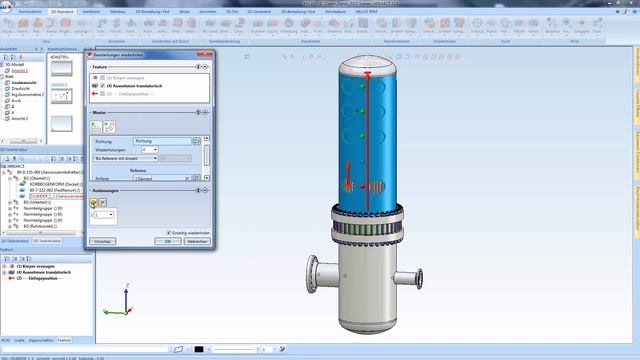Open the Skizze ribbon tab
The width and height of the screenshot is (640, 360).
tap(184, 12)
